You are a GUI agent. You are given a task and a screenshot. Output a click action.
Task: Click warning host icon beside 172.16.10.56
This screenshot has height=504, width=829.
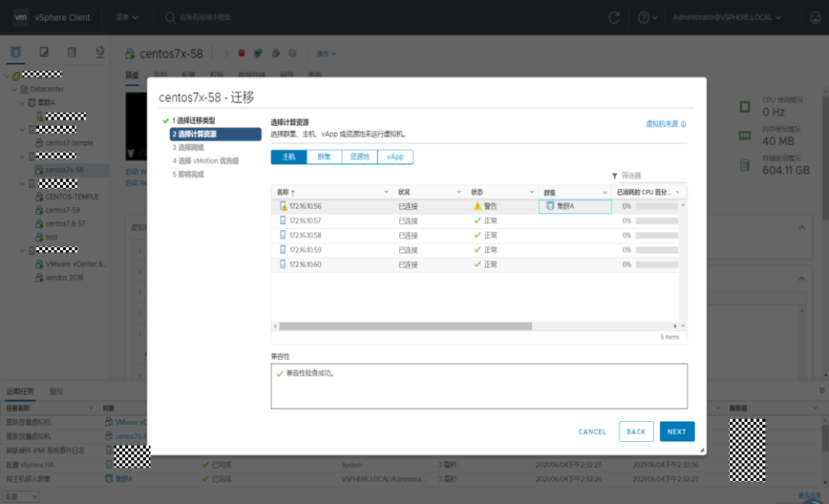[x=282, y=206]
